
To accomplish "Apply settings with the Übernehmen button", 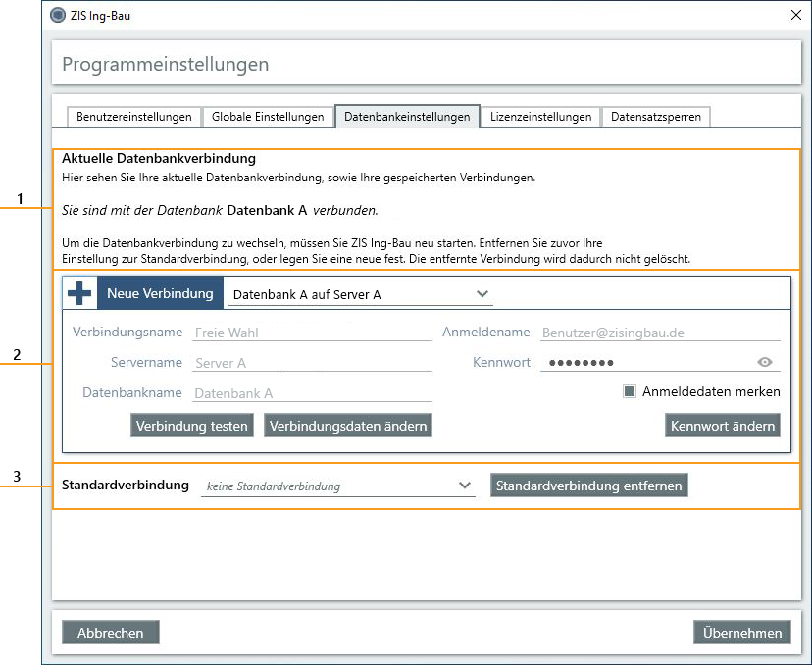I will point(742,632).
